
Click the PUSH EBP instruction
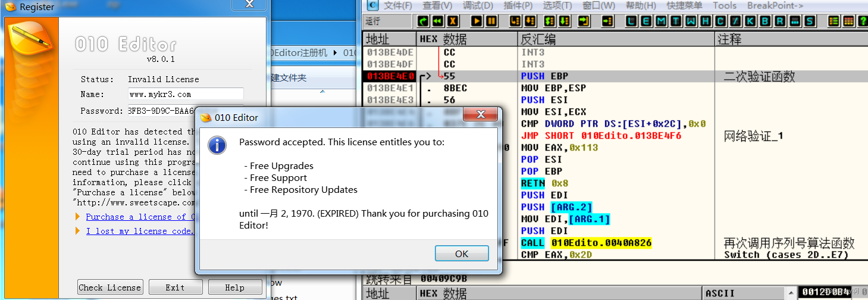tap(544, 76)
